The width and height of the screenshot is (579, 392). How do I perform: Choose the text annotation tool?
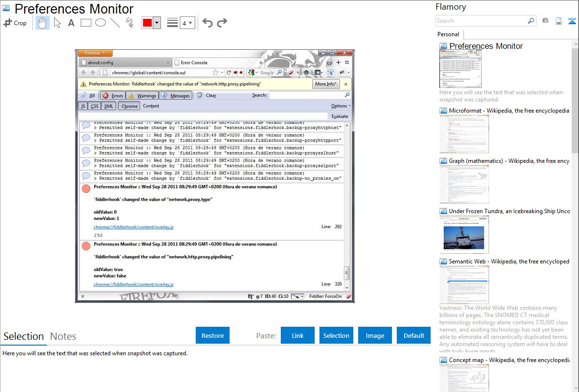tap(71, 23)
